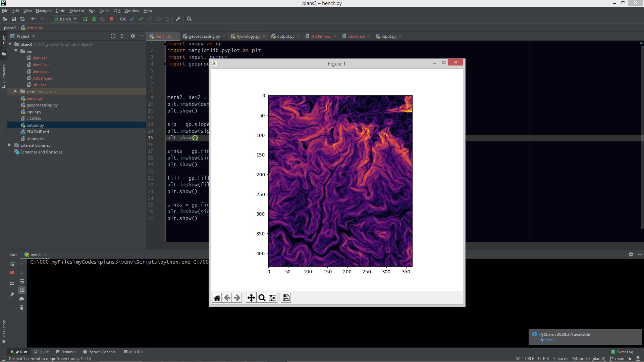Pin the Run tab with pin icon
Screen dimensions: 644x362
[12, 295]
